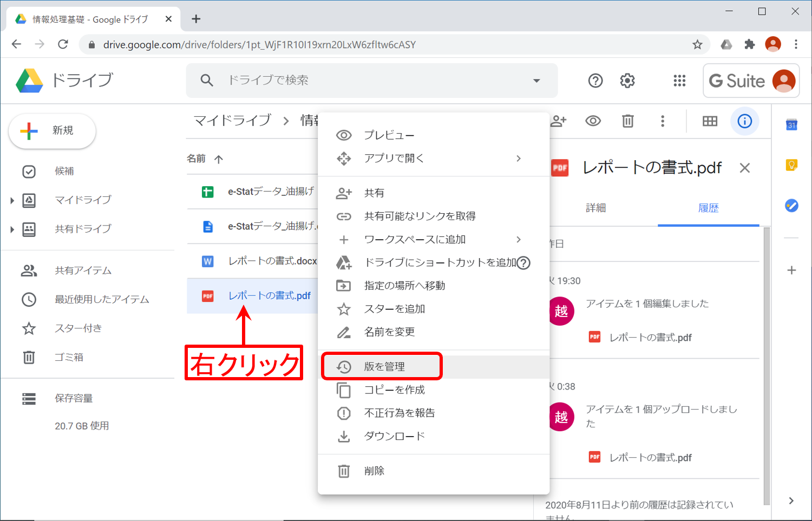This screenshot has height=521, width=812.
Task: Focus the ドライブで検索 search field
Action: click(372, 81)
